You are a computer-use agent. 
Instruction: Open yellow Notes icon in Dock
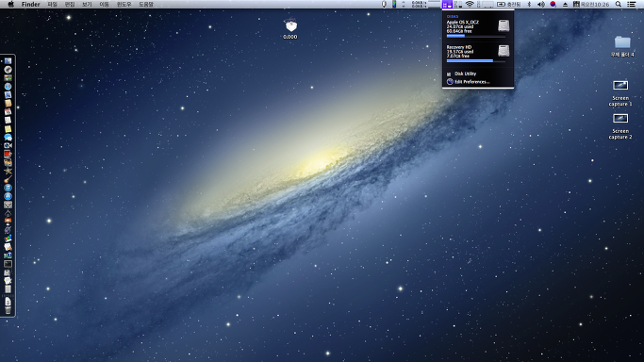[8, 128]
